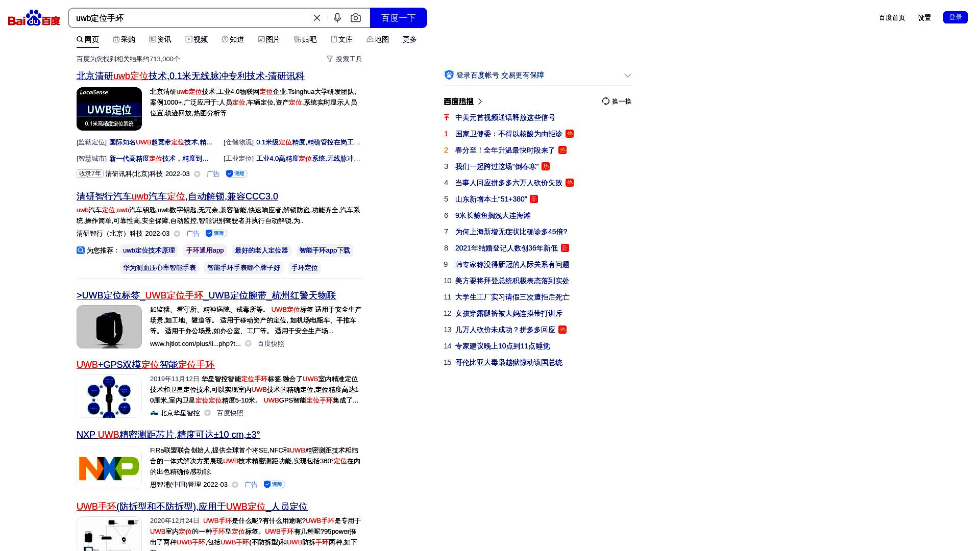Switch to the 贴吧 tab
The width and height of the screenshot is (980, 551).
tap(305, 39)
